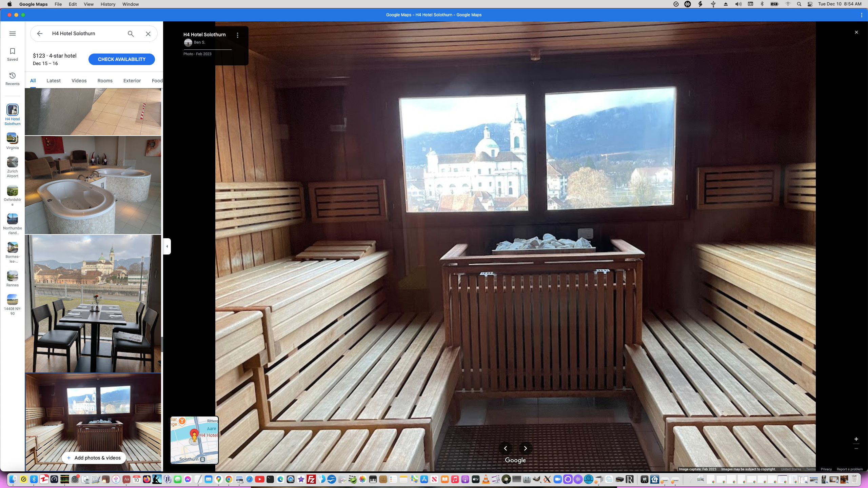The width and height of the screenshot is (868, 488).
Task: Switch to the Rooms tab
Action: tap(105, 81)
